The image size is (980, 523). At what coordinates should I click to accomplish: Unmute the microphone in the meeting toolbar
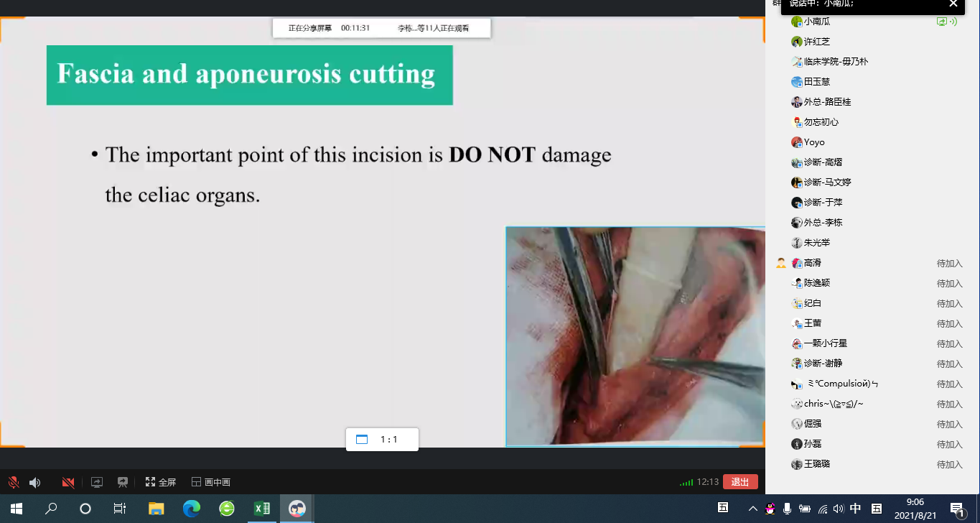point(13,483)
